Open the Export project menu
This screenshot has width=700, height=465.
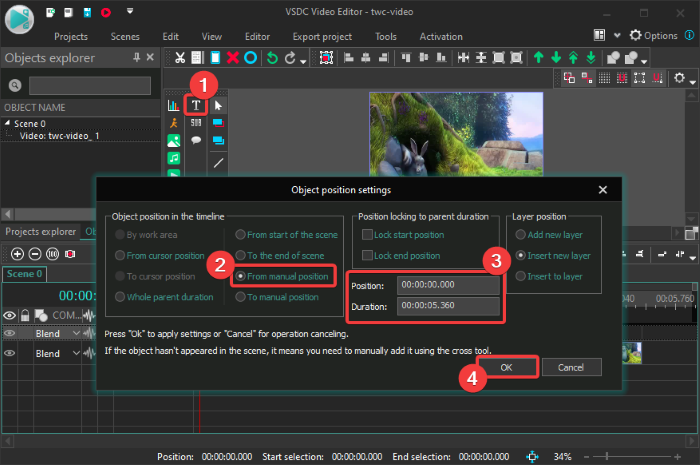322,36
